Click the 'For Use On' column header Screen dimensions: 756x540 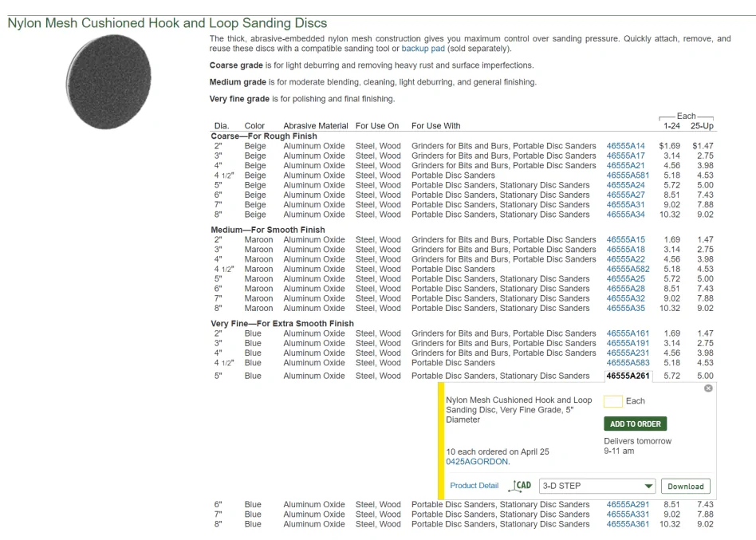377,126
